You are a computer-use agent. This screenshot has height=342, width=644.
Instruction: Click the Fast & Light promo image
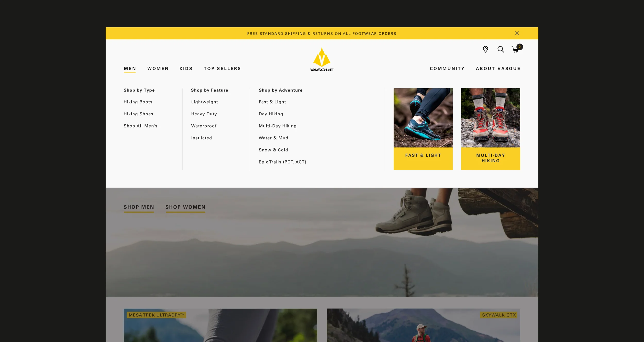(x=423, y=118)
